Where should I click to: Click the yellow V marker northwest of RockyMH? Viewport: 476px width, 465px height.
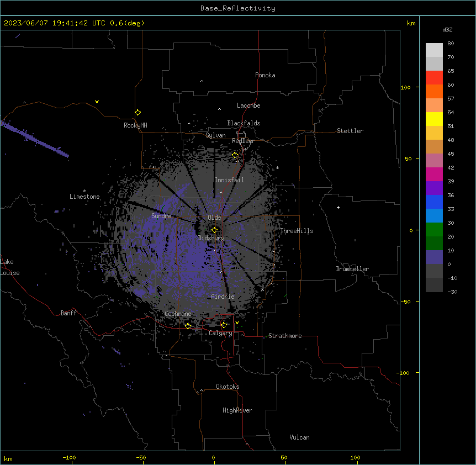click(97, 102)
